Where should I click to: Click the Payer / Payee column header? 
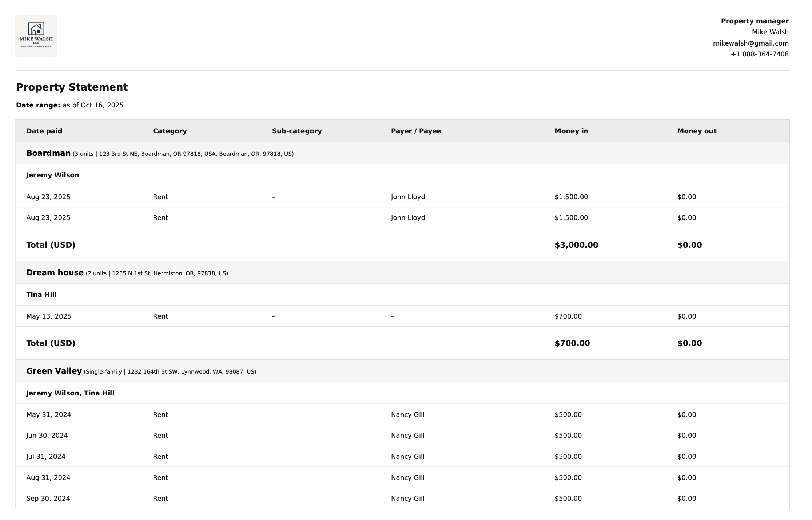pos(415,131)
